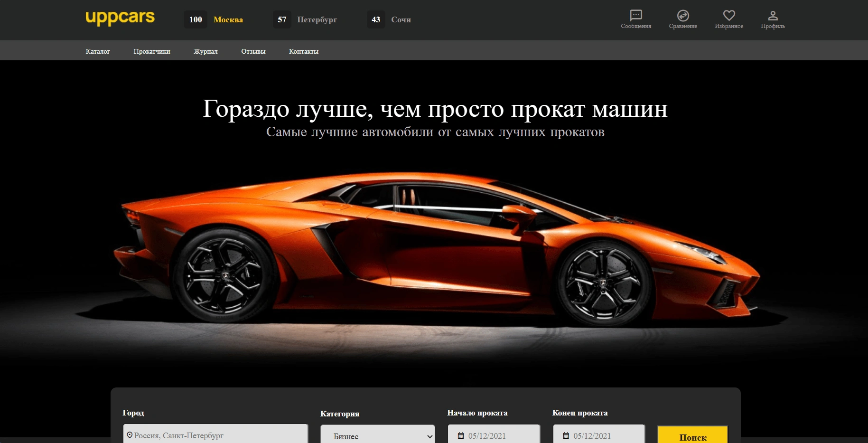Image resolution: width=868 pixels, height=443 pixels.
Task: Click the yellow Поиск button
Action: 693,435
